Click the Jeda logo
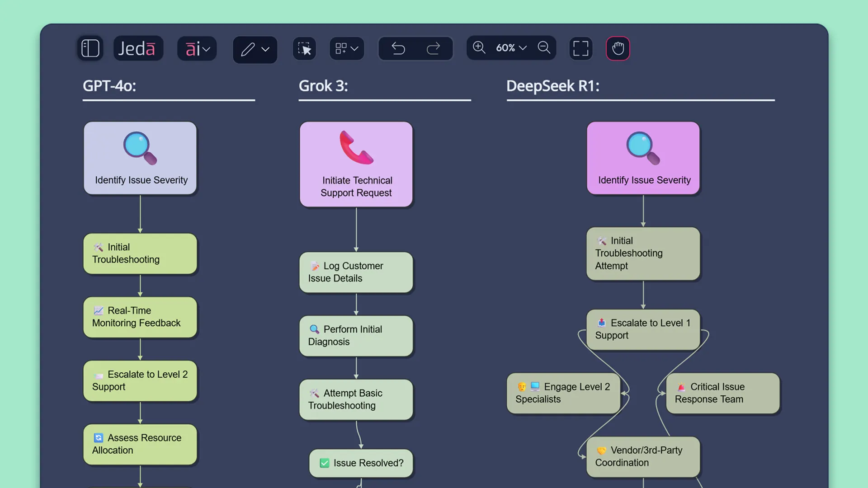Image resolution: width=868 pixels, height=488 pixels. pos(138,48)
